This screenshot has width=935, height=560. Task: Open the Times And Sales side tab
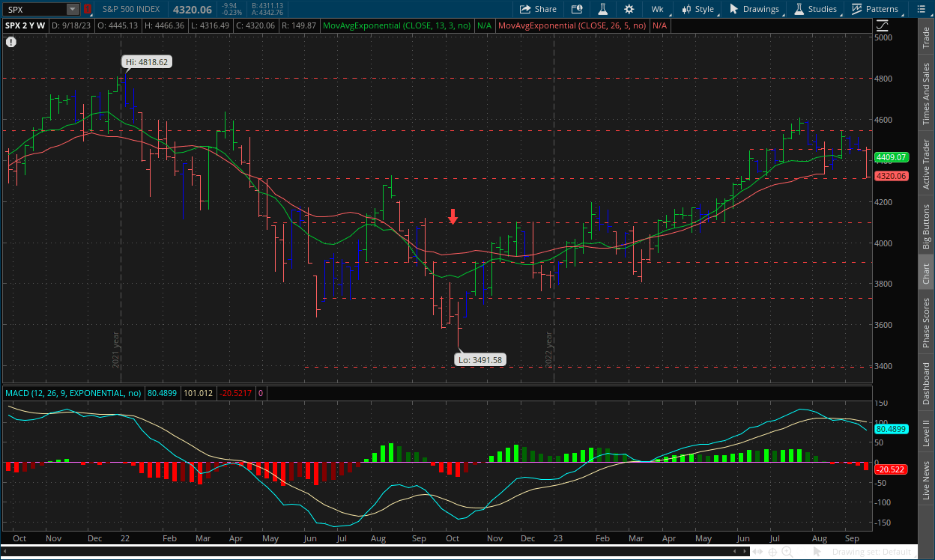[926, 94]
